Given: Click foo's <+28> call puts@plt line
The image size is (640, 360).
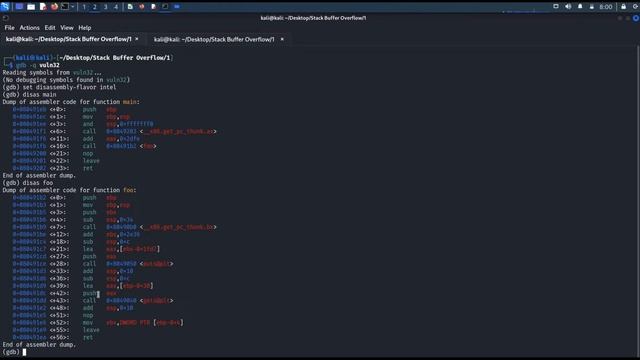Looking at the screenshot, I should (93, 264).
